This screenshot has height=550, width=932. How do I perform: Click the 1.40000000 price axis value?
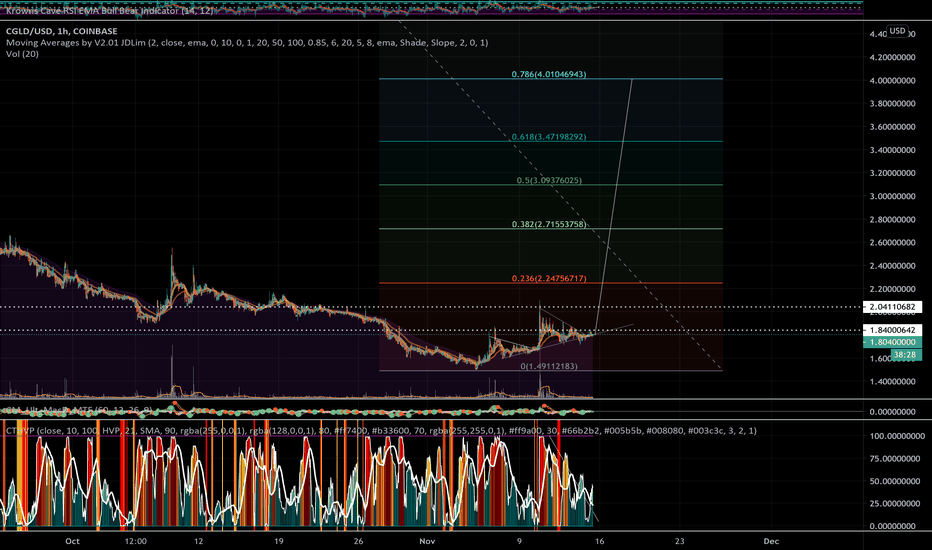coord(892,382)
